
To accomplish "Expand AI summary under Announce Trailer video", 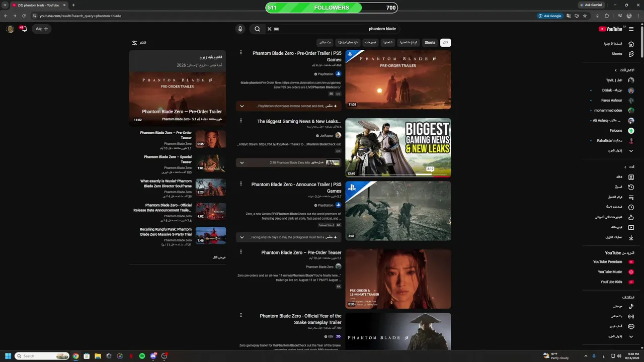I will click(x=242, y=237).
